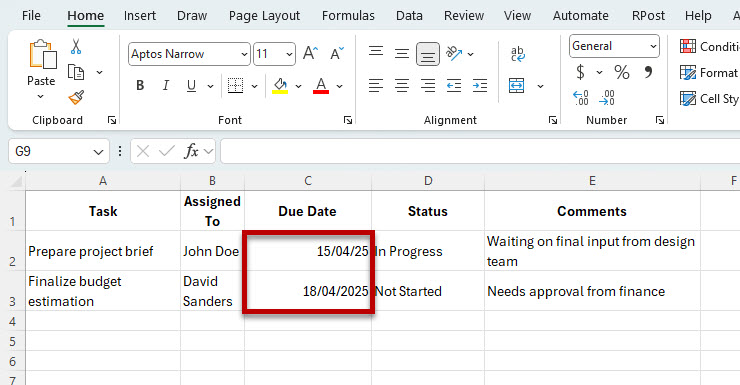Click the Cut scissors icon
This screenshot has width=740, height=385.
click(76, 47)
